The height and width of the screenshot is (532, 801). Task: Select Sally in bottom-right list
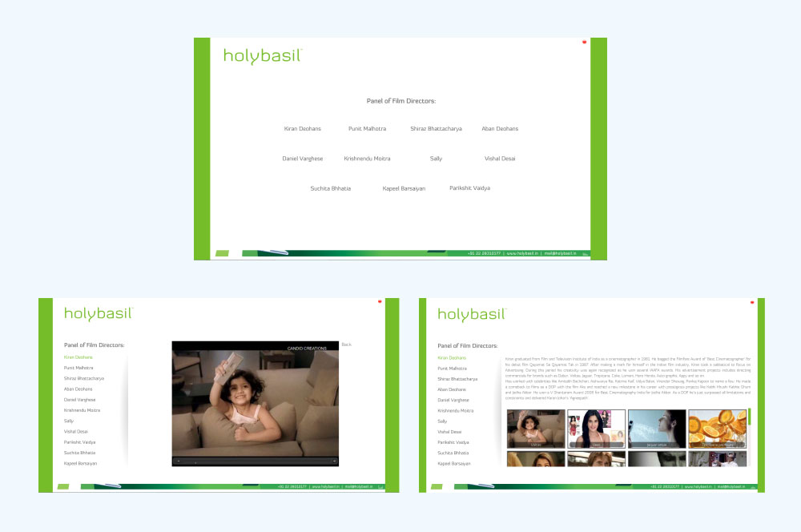coord(442,421)
